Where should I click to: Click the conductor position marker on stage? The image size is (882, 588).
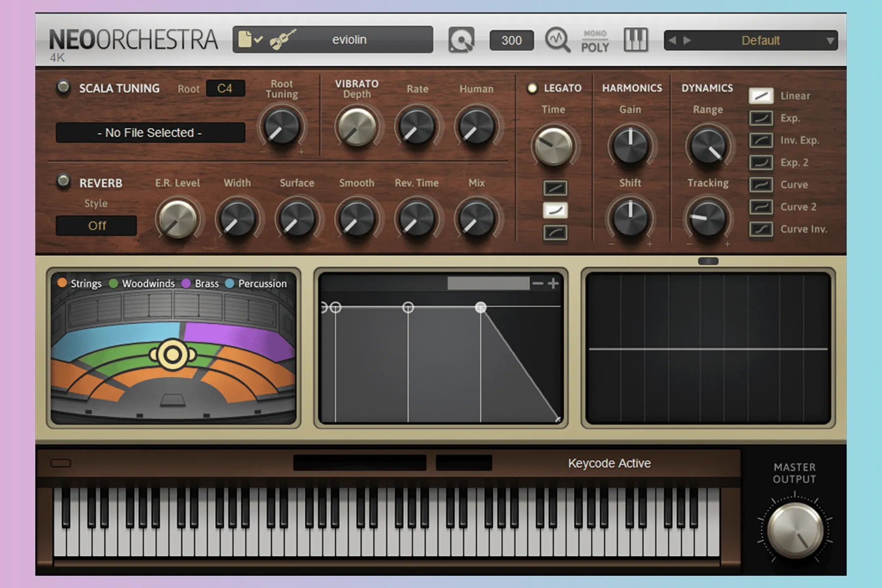172,355
